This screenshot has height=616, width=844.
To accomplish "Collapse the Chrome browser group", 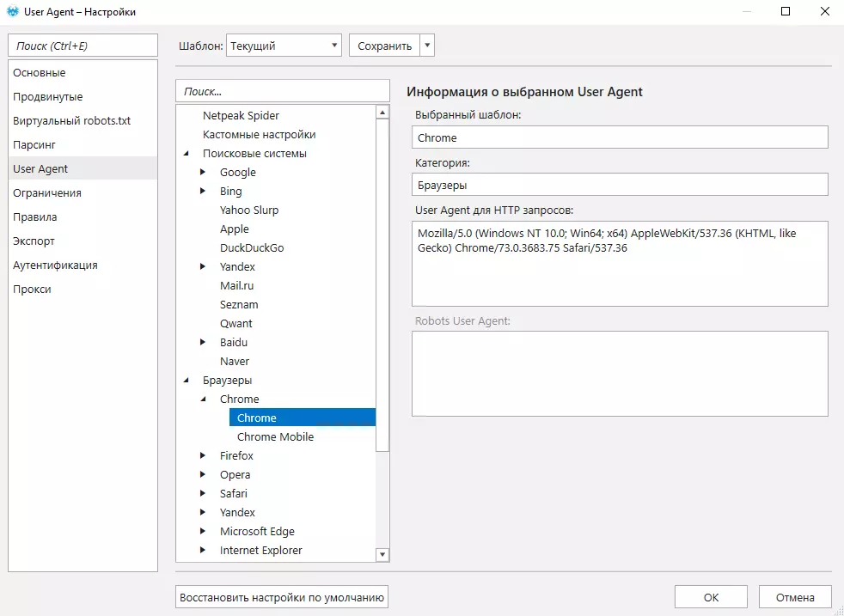I will [204, 399].
